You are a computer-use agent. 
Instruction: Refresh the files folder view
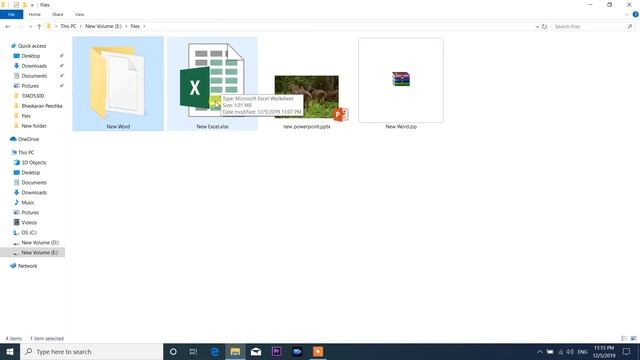point(544,27)
